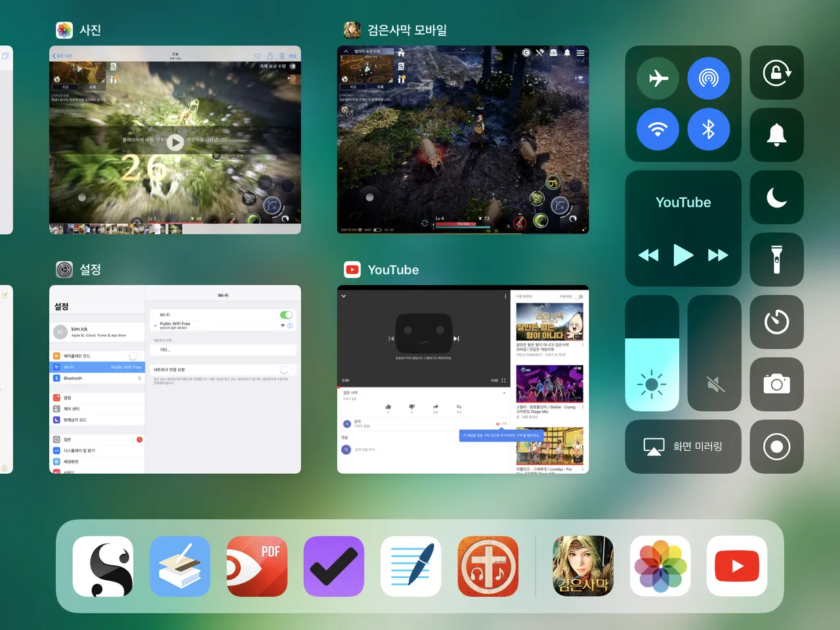Tap back arrow in 사진 preview
Viewport: 840px width, 630px height.
(x=54, y=56)
